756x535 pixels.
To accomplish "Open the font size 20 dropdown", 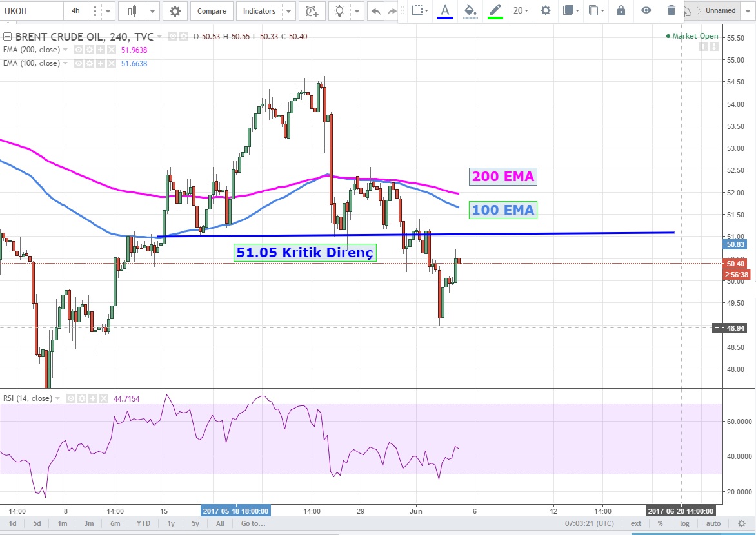I will (x=521, y=10).
